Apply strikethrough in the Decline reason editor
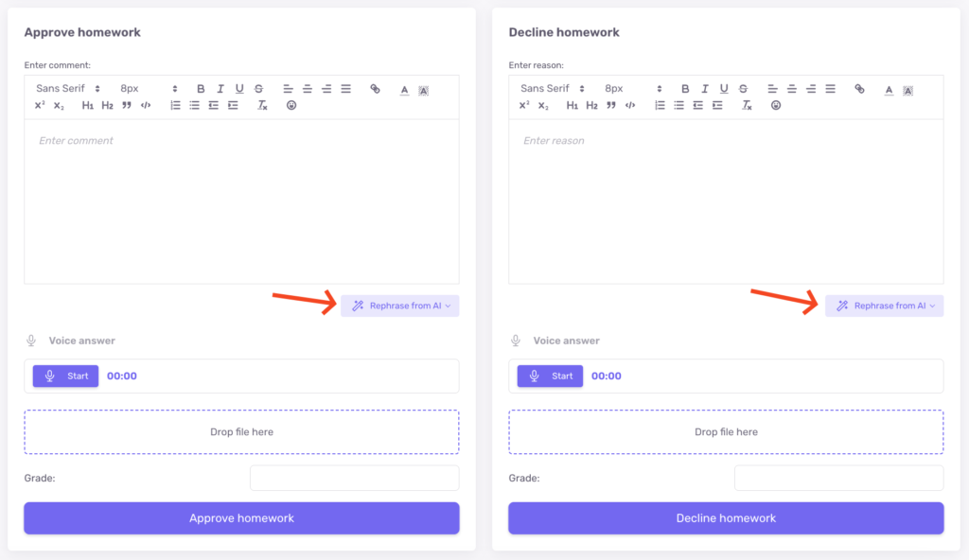Image resolution: width=969 pixels, height=560 pixels. click(743, 89)
